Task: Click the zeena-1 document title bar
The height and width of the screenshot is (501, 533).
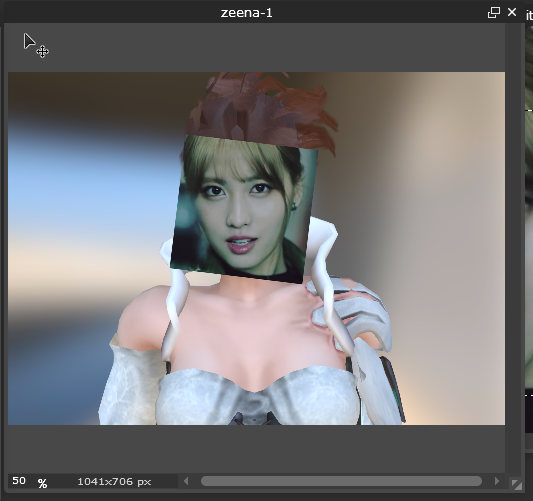Action: pos(246,13)
